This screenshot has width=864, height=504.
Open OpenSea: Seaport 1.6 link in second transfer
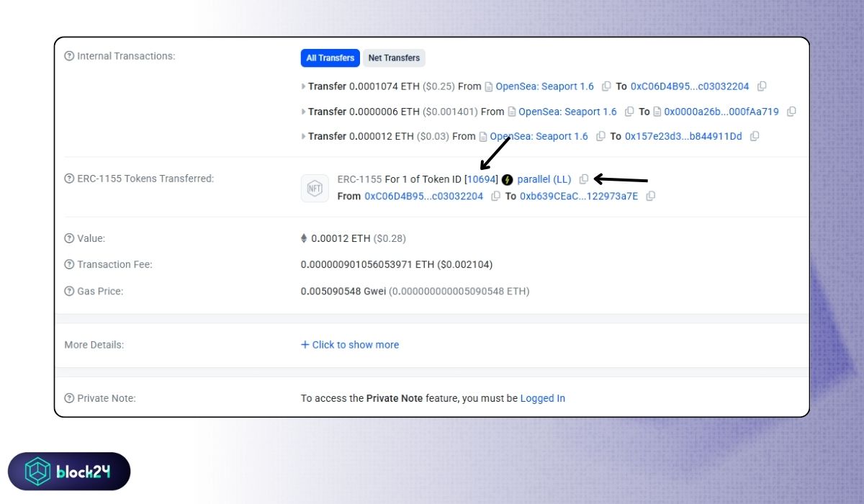point(567,112)
